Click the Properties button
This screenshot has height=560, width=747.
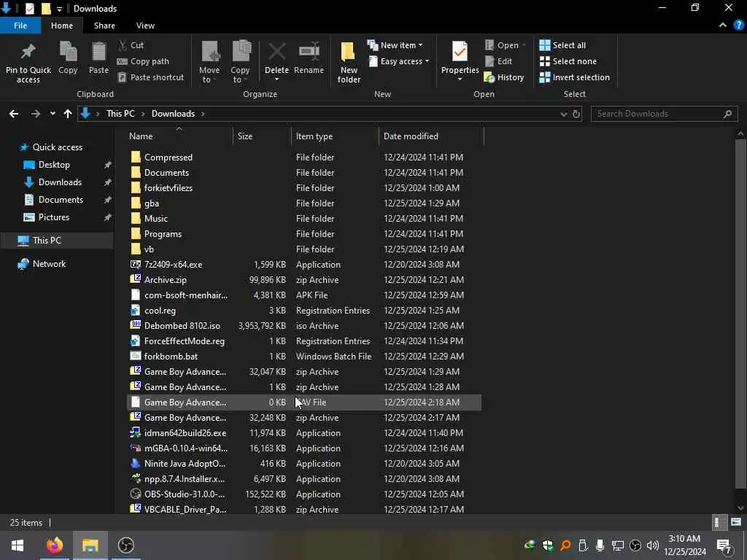460,62
